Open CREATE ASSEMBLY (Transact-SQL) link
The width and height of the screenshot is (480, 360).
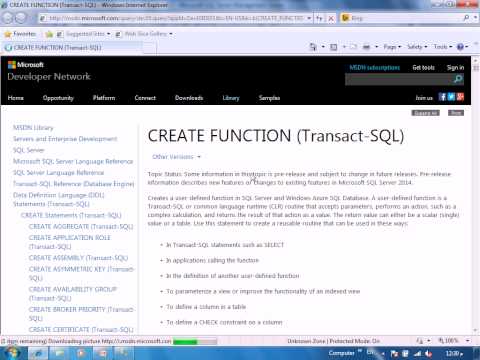coord(78,258)
